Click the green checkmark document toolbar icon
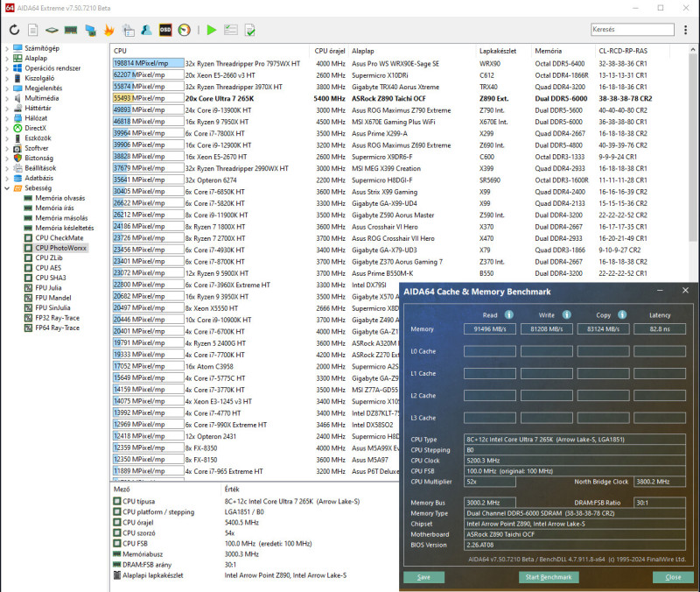The width and height of the screenshot is (700, 592). click(x=250, y=30)
